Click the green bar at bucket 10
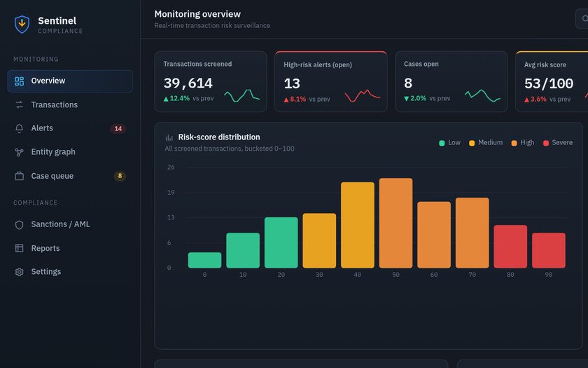 243,250
